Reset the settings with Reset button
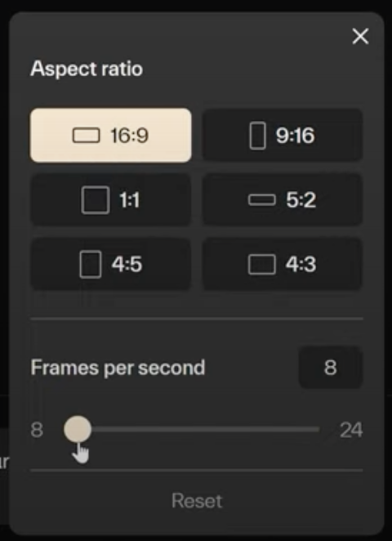The width and height of the screenshot is (392, 541). point(197,501)
